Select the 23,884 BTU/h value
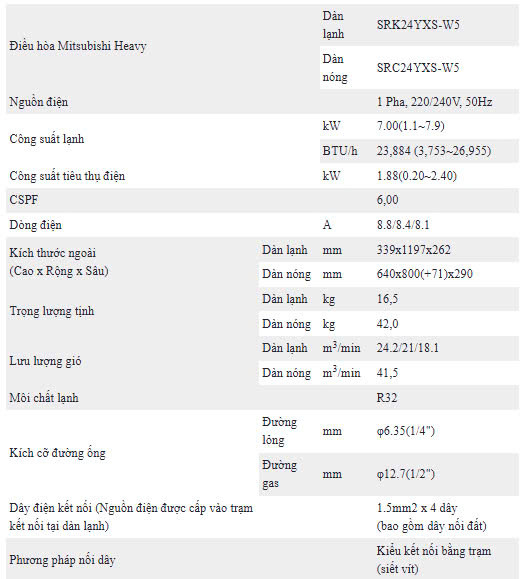 click(x=434, y=151)
